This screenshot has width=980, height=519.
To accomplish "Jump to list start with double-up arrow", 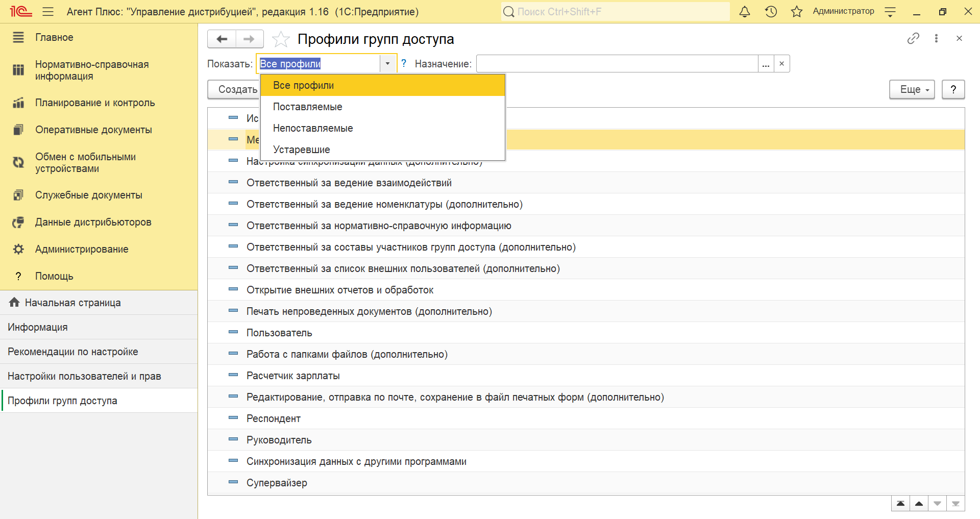I will click(x=900, y=504).
